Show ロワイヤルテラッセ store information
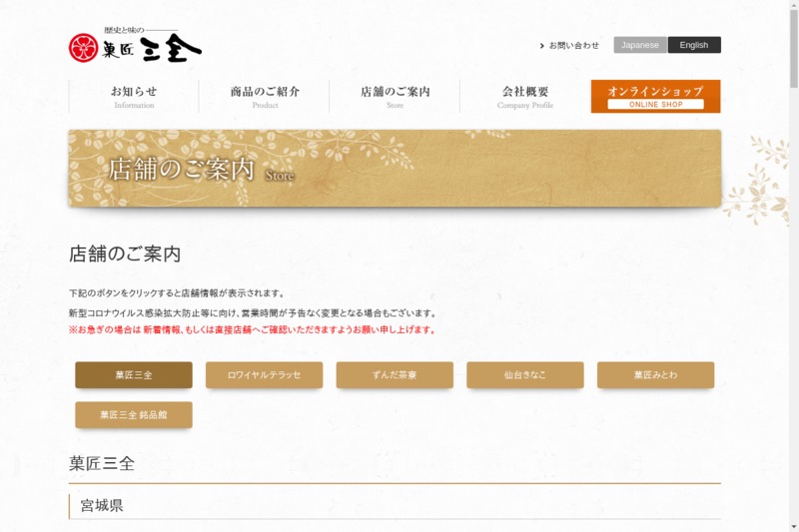This screenshot has height=532, width=799. point(264,375)
